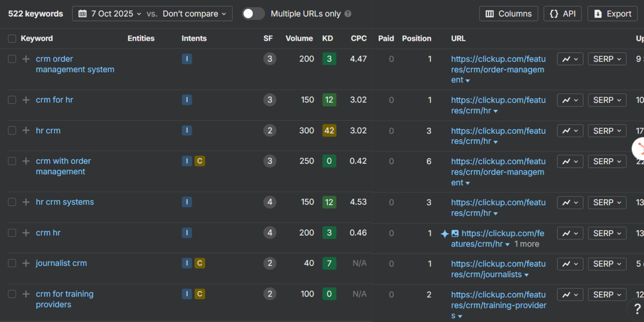Check the 'crm with order management' row checkbox
644x322 pixels.
coord(12,161)
